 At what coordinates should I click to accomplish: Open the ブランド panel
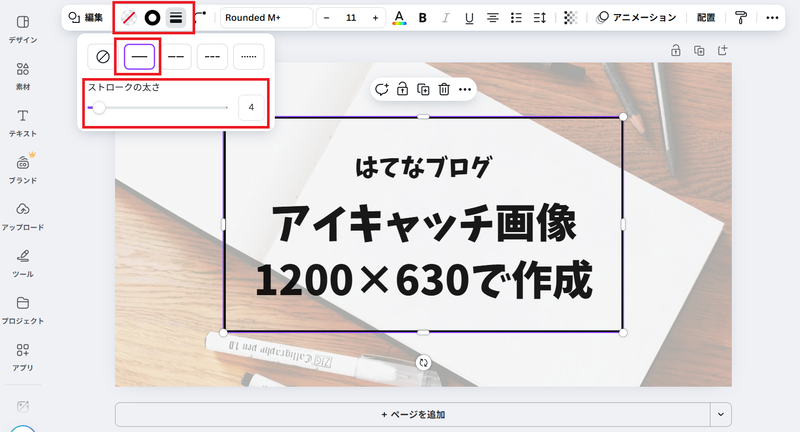(x=22, y=170)
